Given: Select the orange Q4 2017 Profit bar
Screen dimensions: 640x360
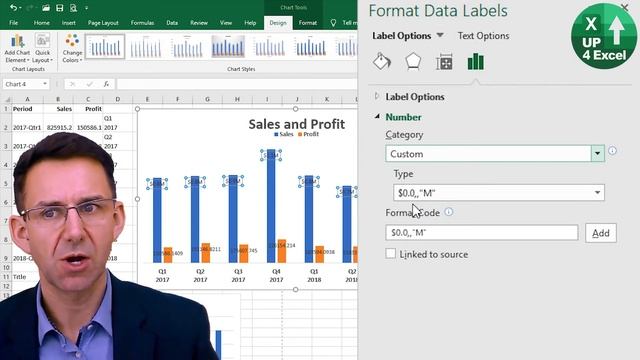Looking at the screenshot, I should (282, 251).
